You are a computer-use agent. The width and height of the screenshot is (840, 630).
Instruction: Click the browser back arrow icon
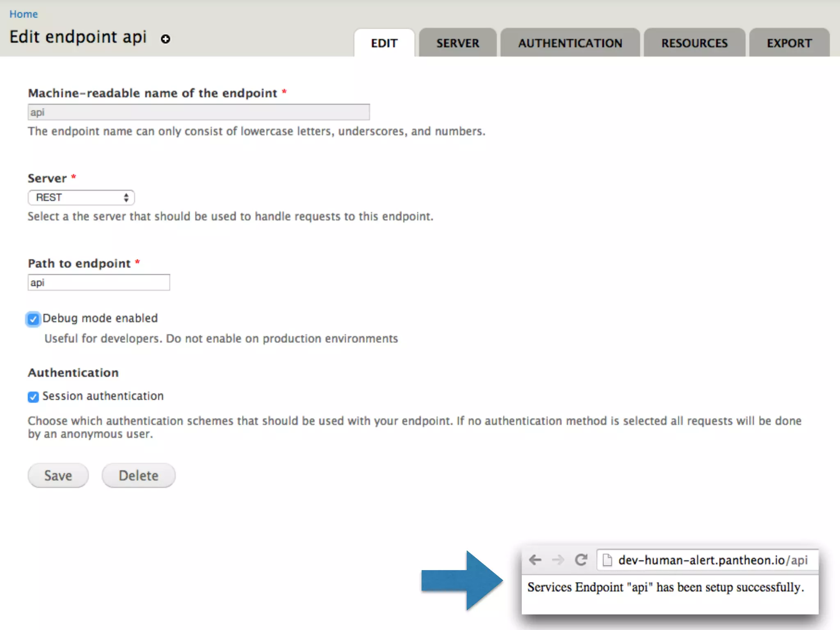point(535,559)
